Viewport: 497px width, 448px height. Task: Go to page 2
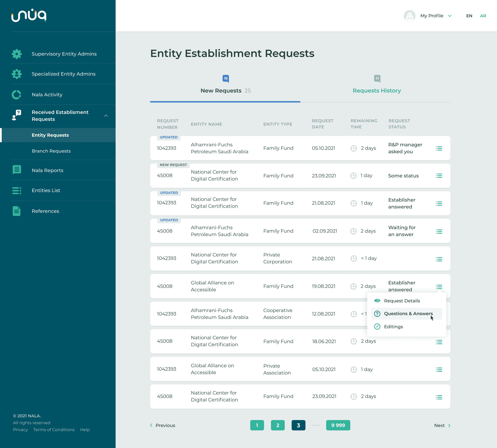click(x=278, y=425)
